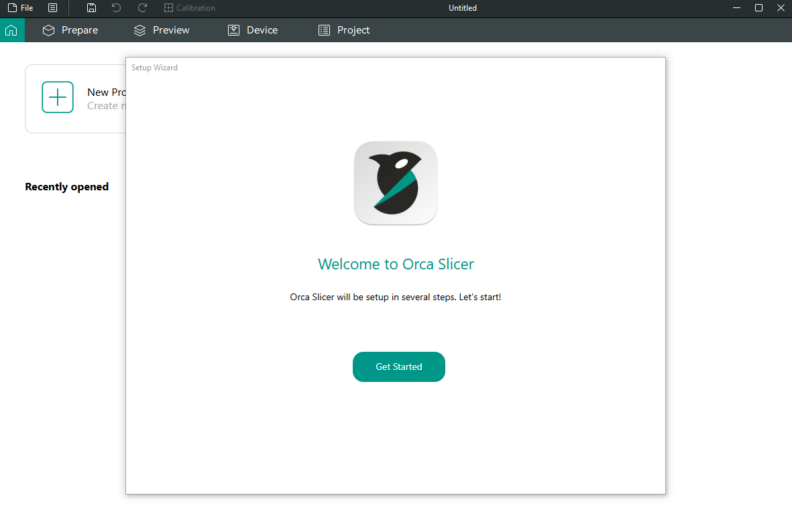Click the Recently opened heading

[67, 187]
